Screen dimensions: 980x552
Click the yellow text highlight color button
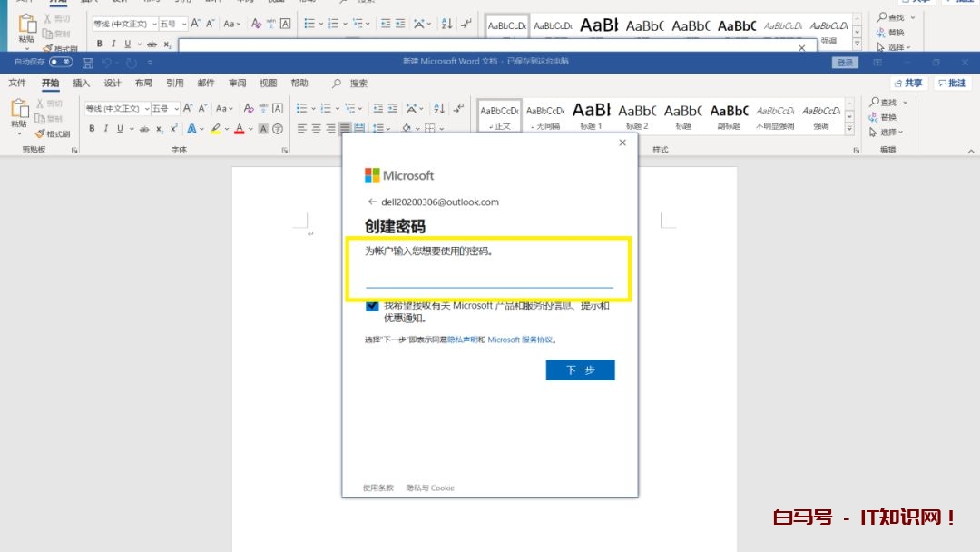pyautogui.click(x=217, y=129)
